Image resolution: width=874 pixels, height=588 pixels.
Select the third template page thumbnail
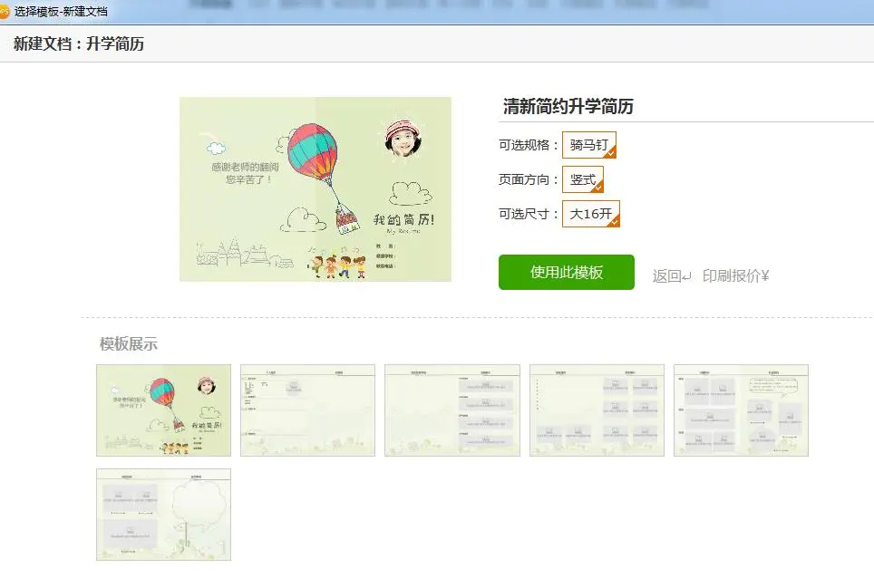(452, 410)
